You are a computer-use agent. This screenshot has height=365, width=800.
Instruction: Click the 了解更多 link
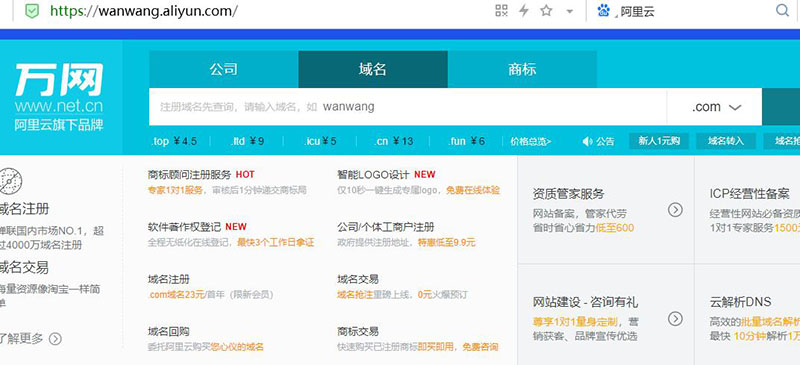21,339
